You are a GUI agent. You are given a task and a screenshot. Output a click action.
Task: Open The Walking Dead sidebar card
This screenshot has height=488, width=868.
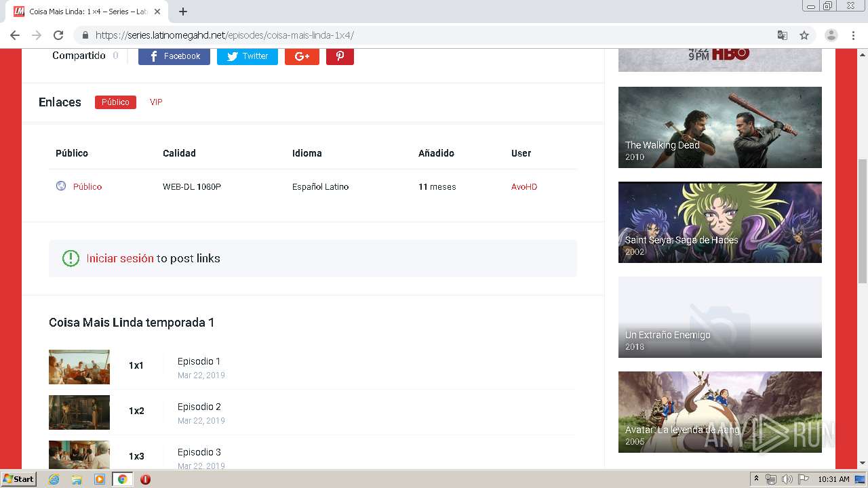(x=720, y=127)
